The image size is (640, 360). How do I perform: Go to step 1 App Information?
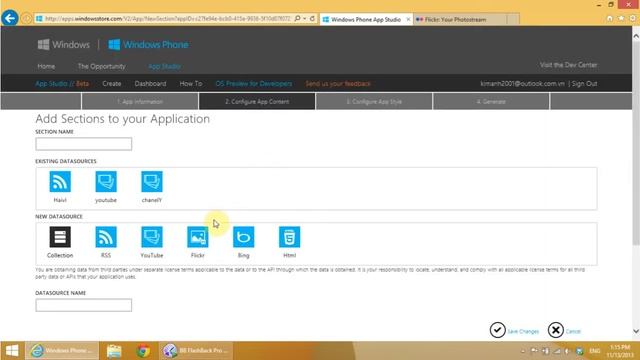coord(140,101)
